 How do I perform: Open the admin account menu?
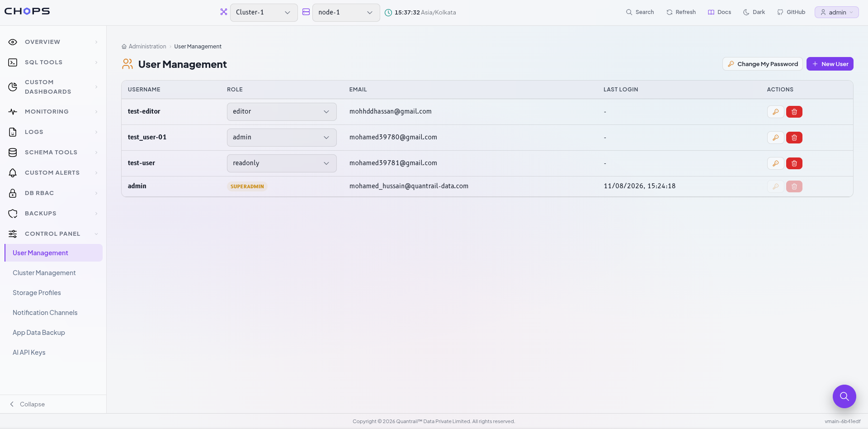point(836,12)
